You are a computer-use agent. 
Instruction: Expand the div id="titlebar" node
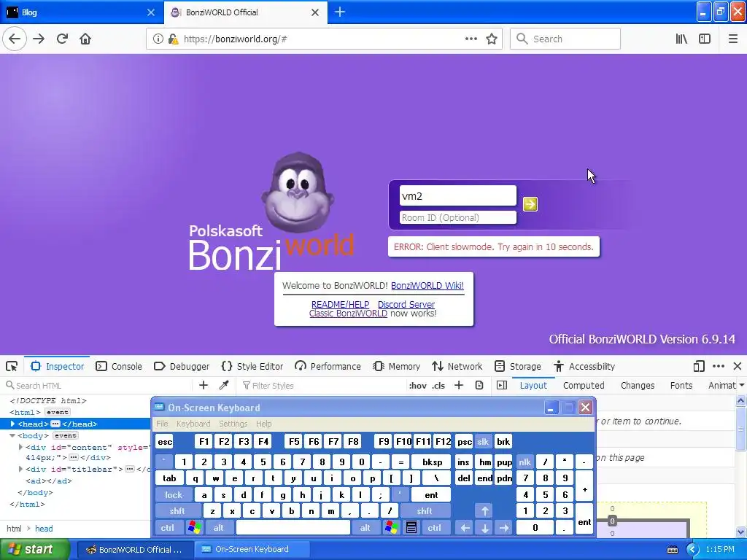coord(20,469)
